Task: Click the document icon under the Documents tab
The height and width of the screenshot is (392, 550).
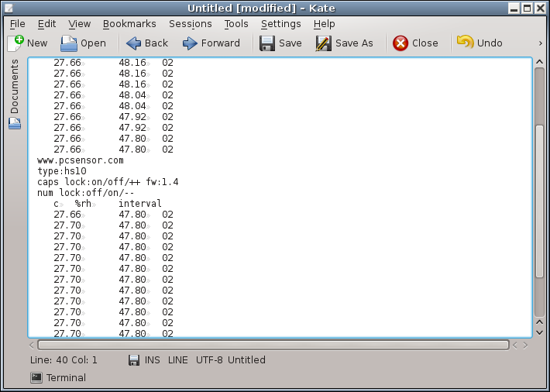Action: tap(15, 123)
